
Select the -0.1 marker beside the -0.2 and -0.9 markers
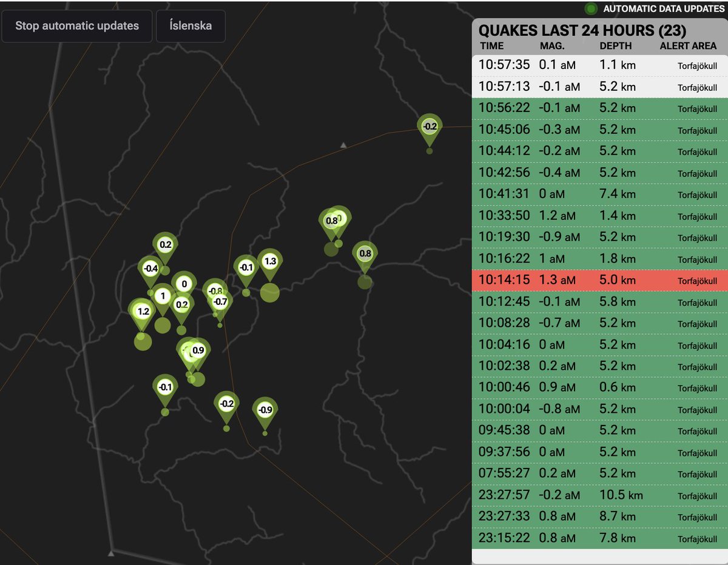point(165,391)
